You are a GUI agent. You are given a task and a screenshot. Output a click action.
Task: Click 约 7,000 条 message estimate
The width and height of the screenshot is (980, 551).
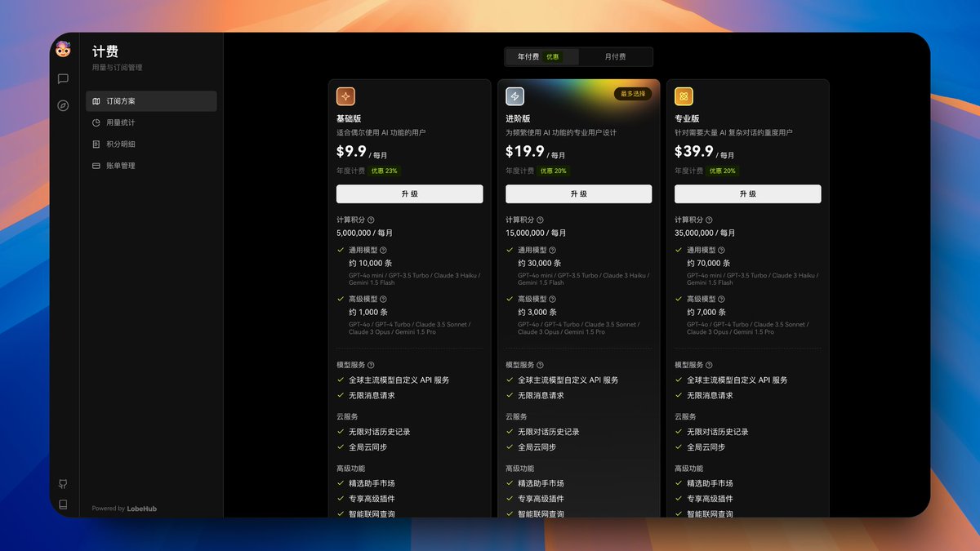tap(706, 313)
